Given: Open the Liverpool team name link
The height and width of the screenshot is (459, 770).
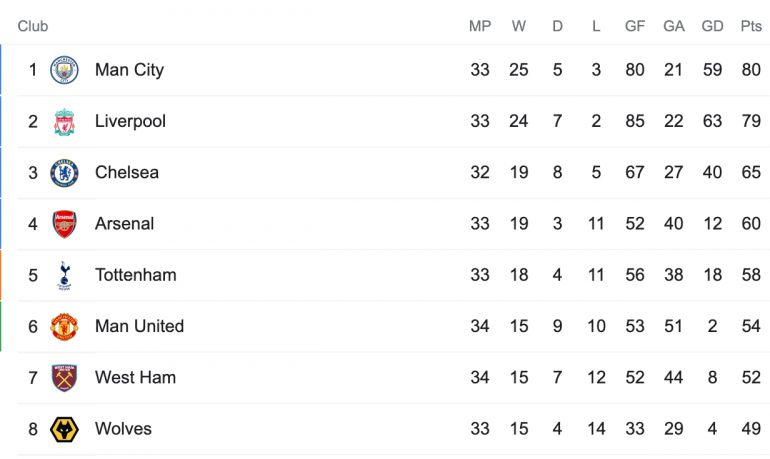Looking at the screenshot, I should point(130,121).
